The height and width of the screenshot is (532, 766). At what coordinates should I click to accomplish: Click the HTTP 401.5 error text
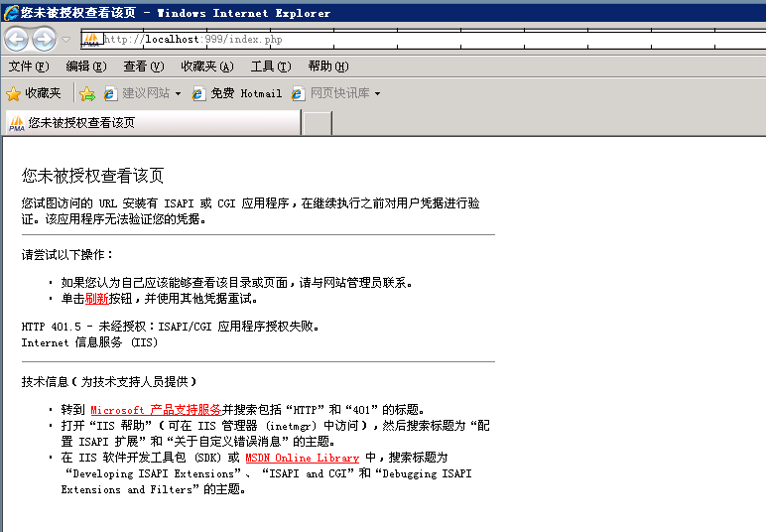tap(170, 327)
